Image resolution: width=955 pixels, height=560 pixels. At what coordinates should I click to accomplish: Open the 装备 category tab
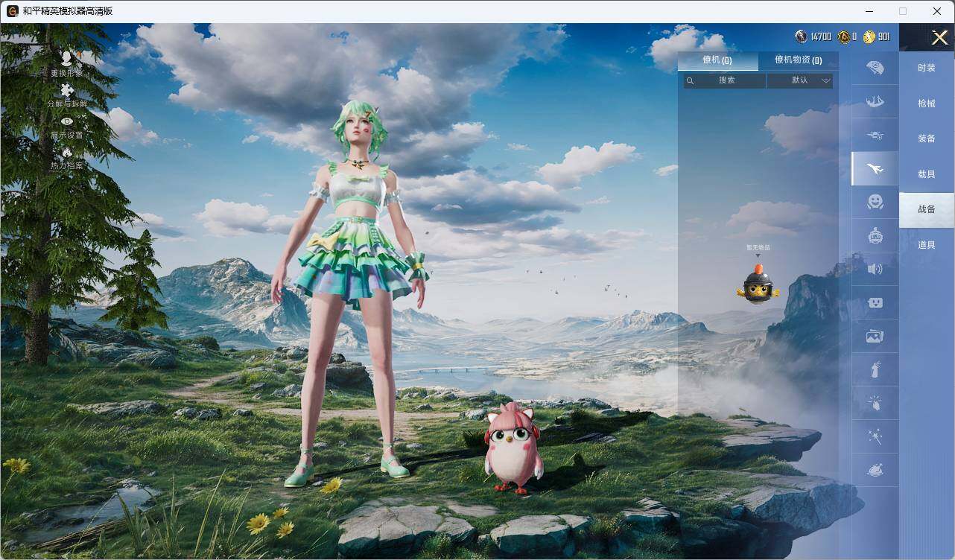[x=927, y=139]
